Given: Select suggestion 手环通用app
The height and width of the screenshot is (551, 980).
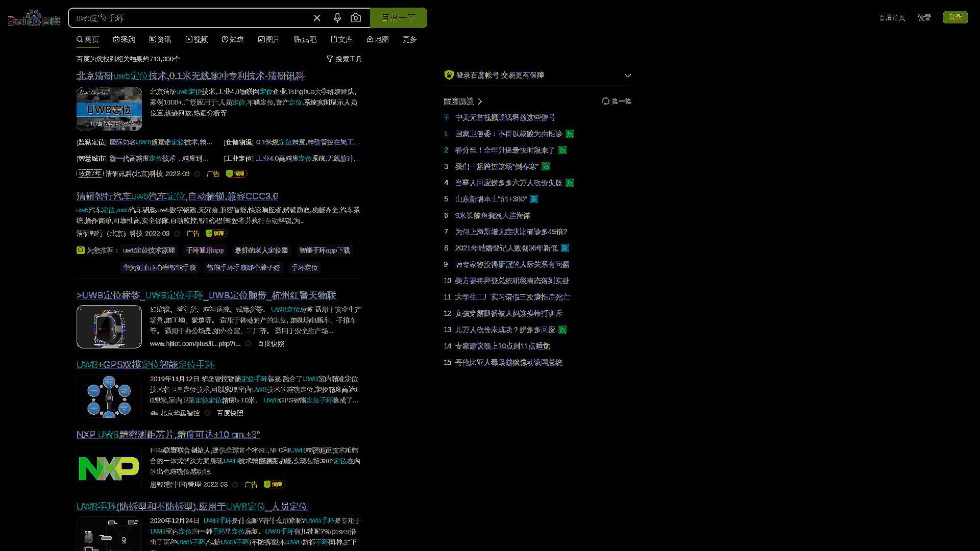Looking at the screenshot, I should (205, 251).
